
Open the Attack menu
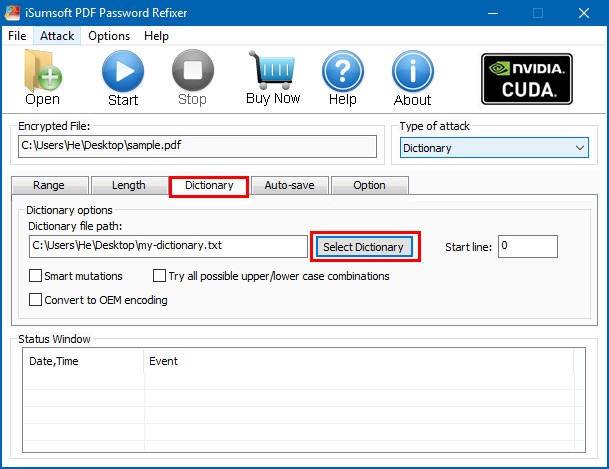tap(57, 36)
